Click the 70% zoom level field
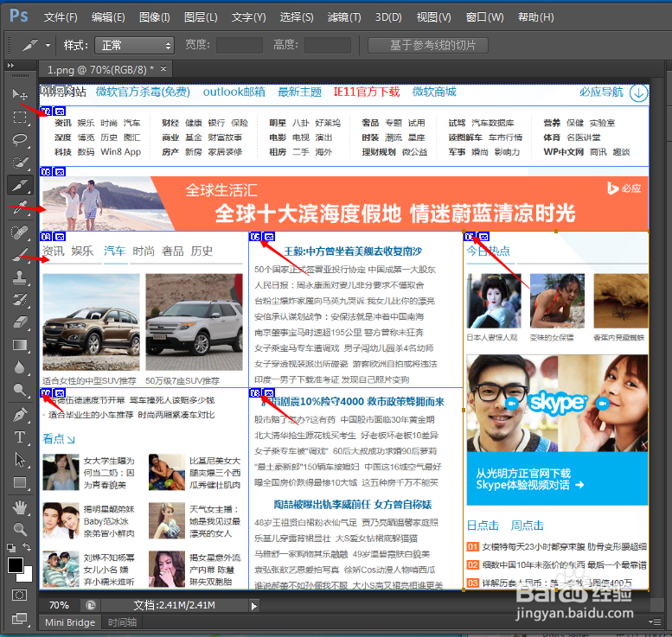Viewport: 672px width, 637px height. pos(59,605)
